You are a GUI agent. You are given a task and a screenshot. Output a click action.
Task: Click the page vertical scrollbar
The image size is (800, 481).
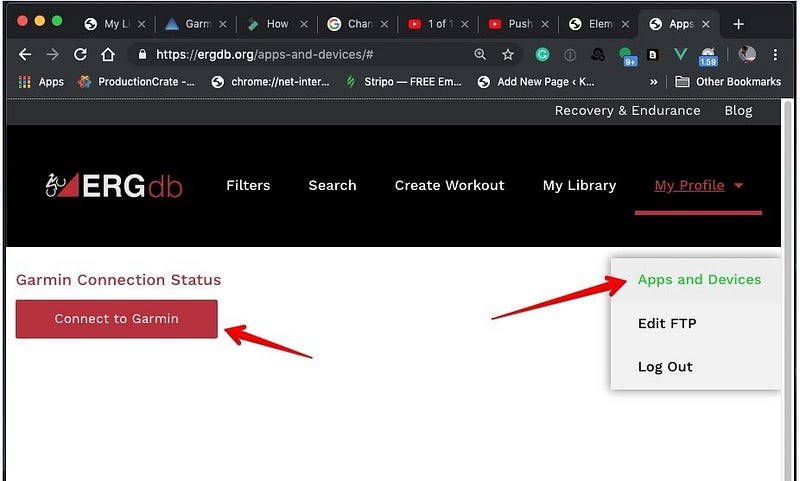click(788, 290)
